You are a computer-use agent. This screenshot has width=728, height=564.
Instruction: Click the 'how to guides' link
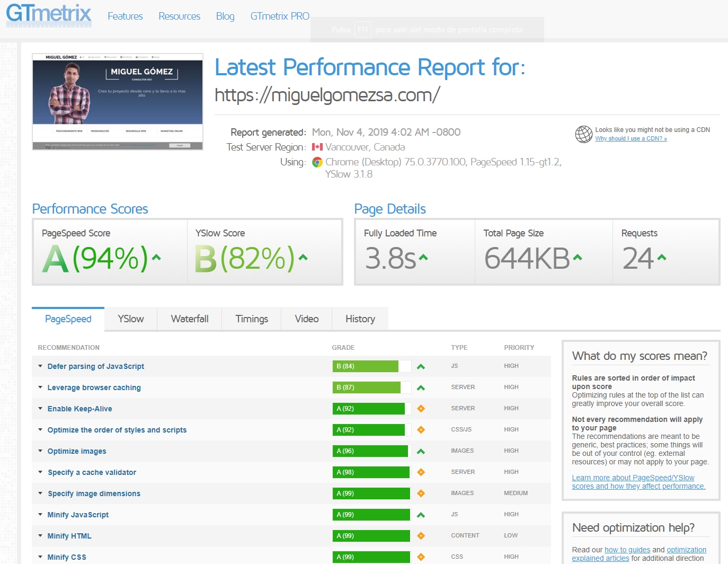click(x=627, y=550)
